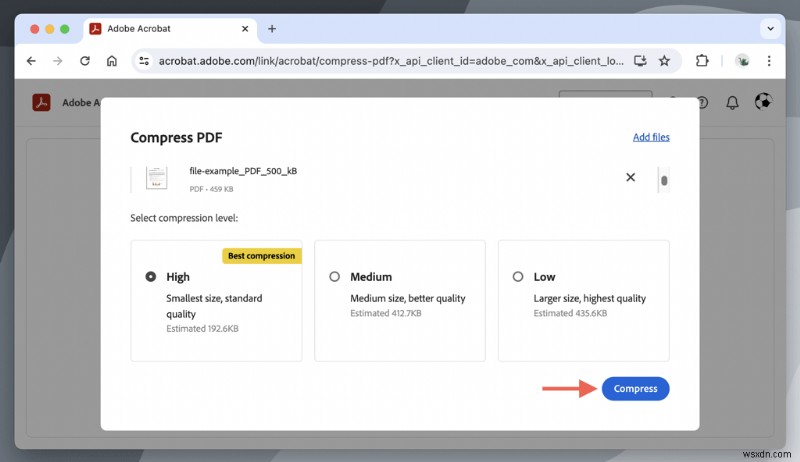Click the browser forward arrow
800x462 pixels.
[58, 61]
